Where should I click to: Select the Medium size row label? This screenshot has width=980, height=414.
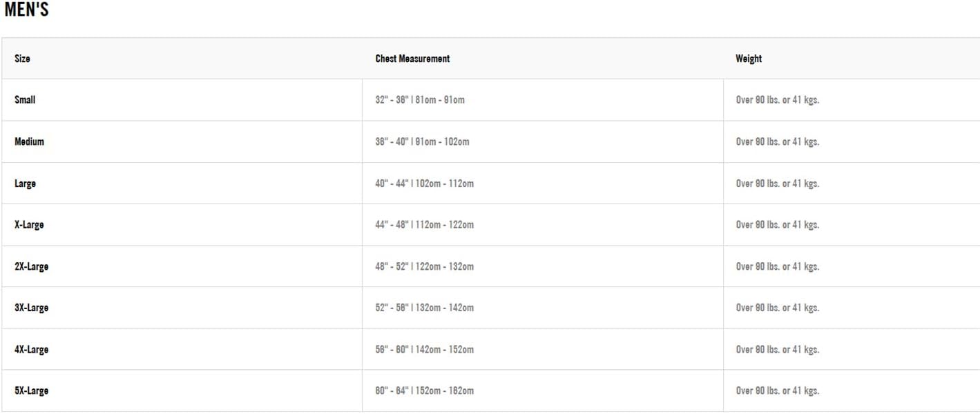pos(29,141)
